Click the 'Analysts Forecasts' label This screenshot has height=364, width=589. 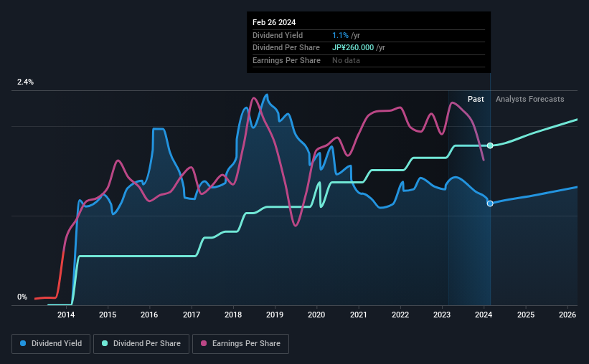click(x=529, y=99)
